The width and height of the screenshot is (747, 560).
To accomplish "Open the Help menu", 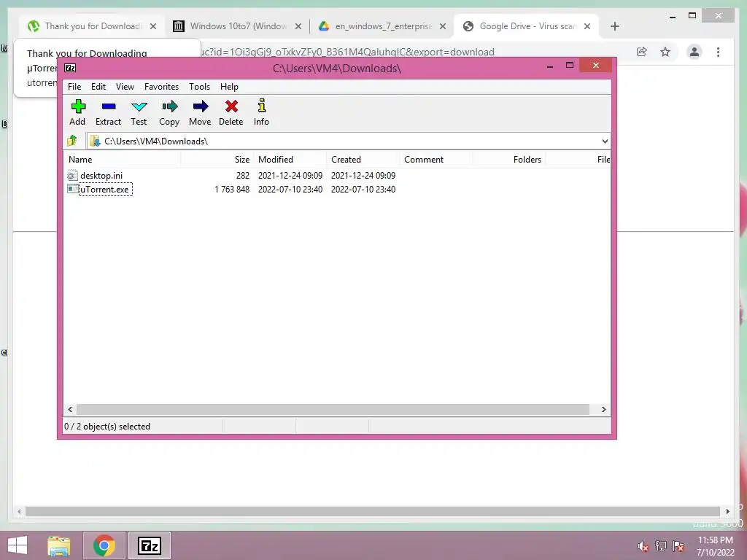I will [x=229, y=87].
